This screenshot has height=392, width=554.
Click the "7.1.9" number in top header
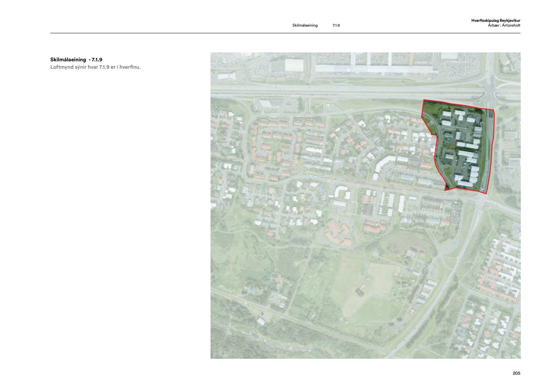[x=336, y=25]
